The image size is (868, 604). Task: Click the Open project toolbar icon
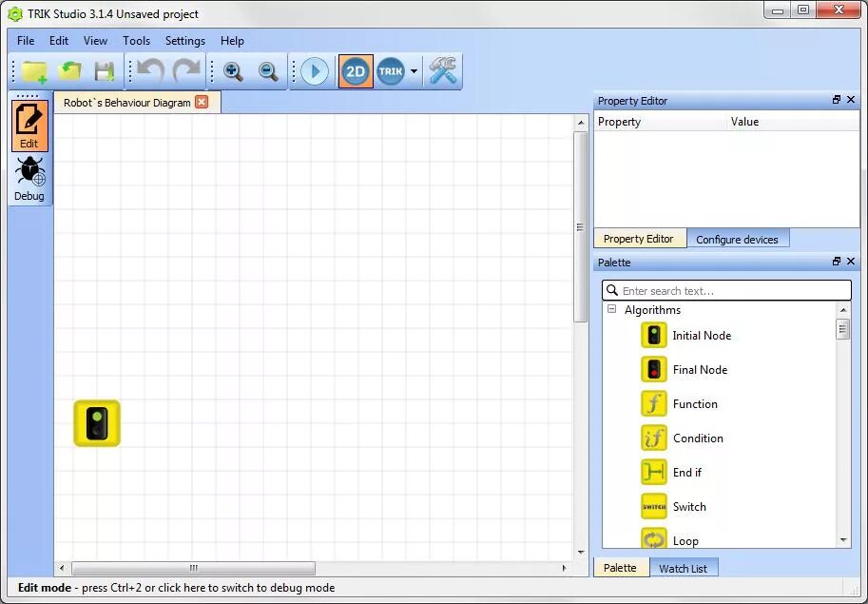click(x=69, y=71)
